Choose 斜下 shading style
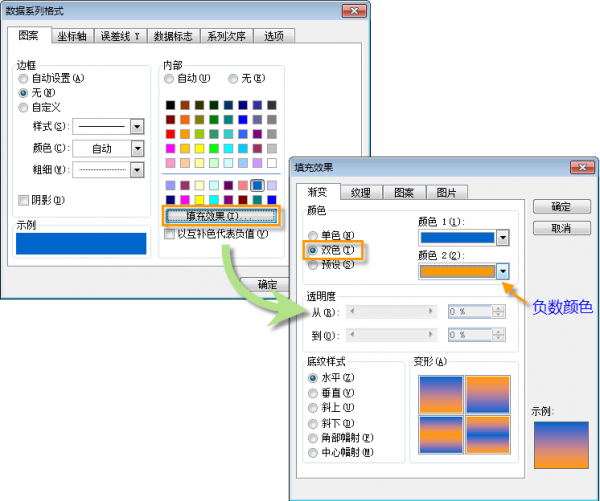600x501 pixels. (x=313, y=423)
